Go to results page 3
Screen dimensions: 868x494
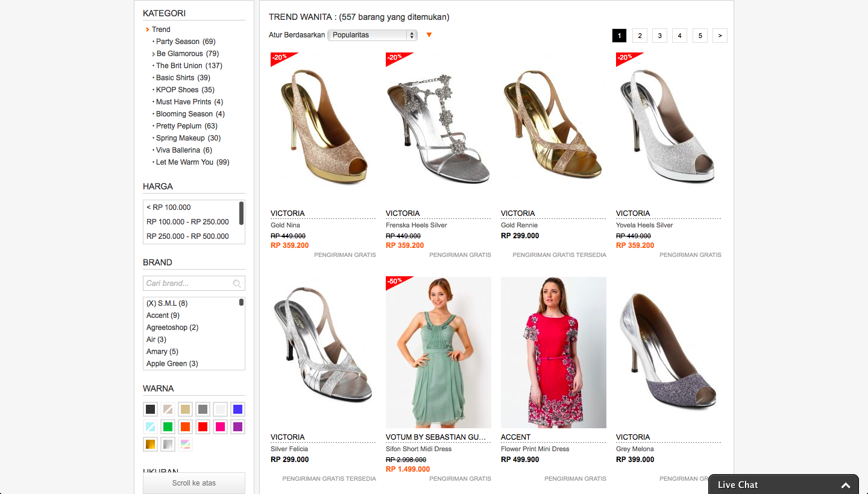[x=659, y=36]
